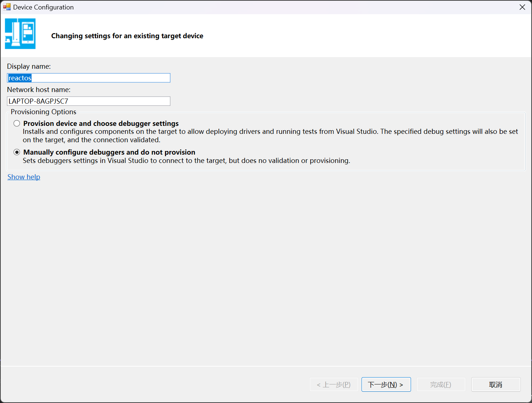Click the Network host name field

point(89,101)
